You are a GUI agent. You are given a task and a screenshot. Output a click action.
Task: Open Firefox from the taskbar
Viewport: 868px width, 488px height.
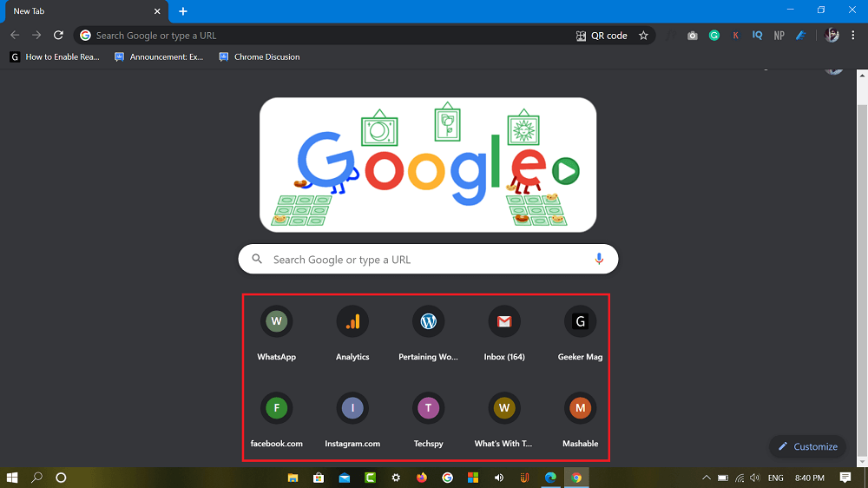422,478
